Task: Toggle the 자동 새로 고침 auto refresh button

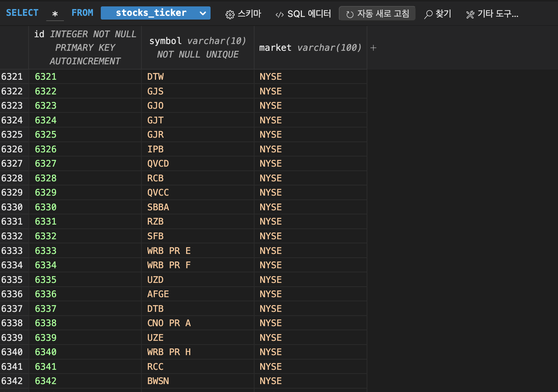Action: pos(377,14)
